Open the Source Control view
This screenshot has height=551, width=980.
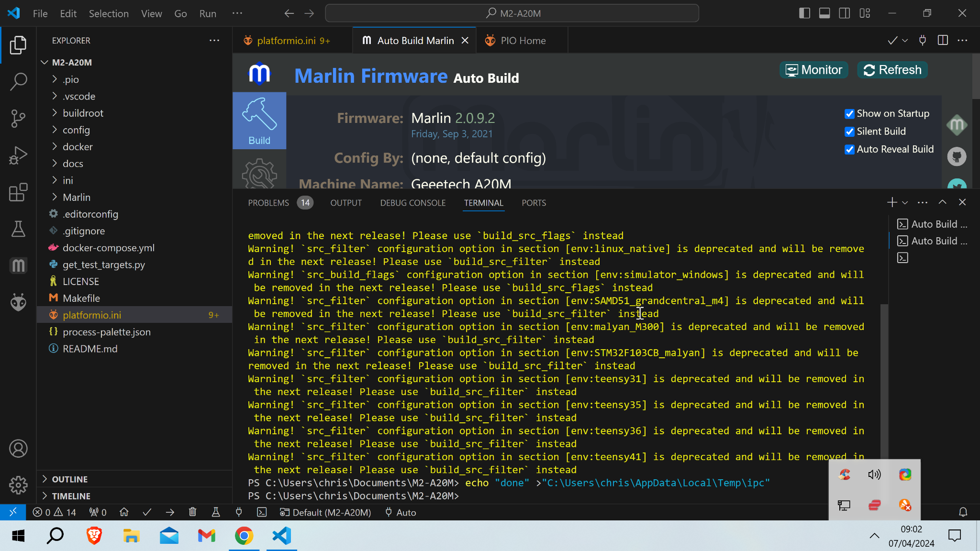point(18,118)
